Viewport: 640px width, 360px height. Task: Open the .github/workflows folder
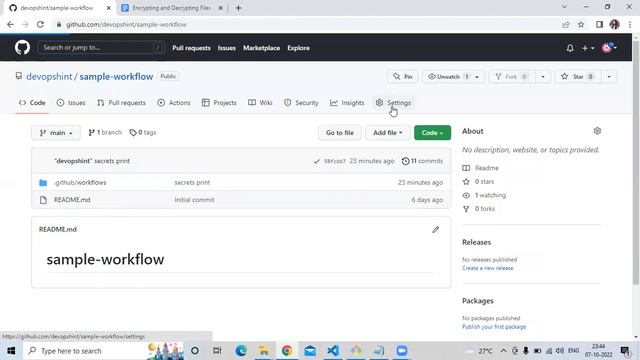click(80, 182)
